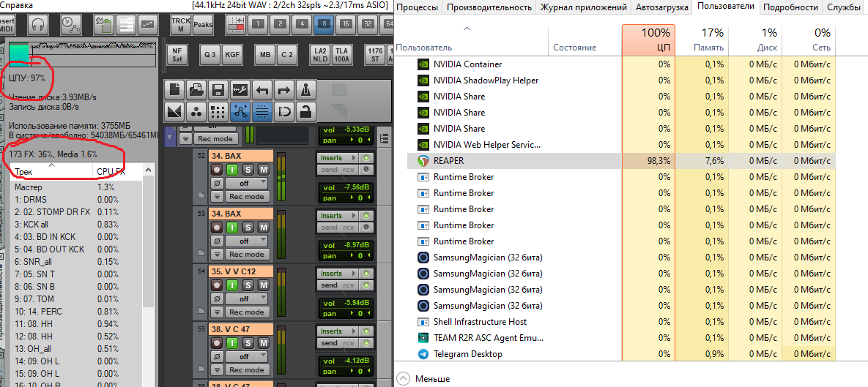This screenshot has width=868, height=387.
Task: Toggle the Peaks toolbar button
Action: coord(203,24)
